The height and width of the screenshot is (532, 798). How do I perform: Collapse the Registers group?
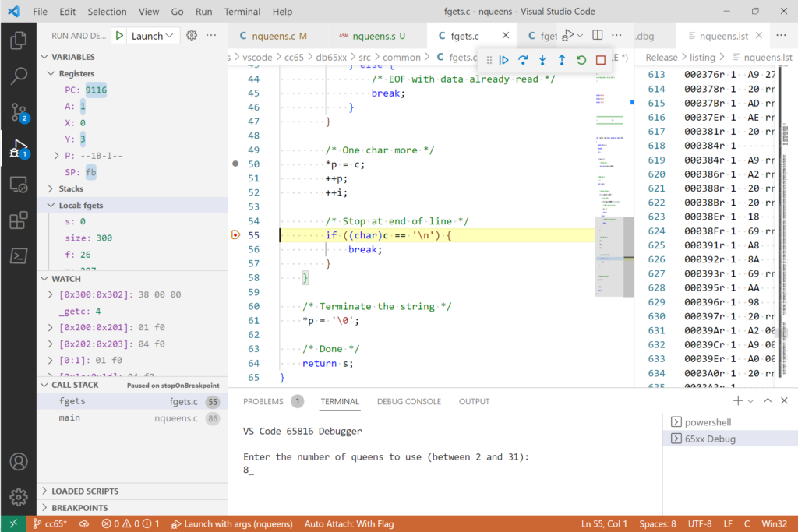51,73
